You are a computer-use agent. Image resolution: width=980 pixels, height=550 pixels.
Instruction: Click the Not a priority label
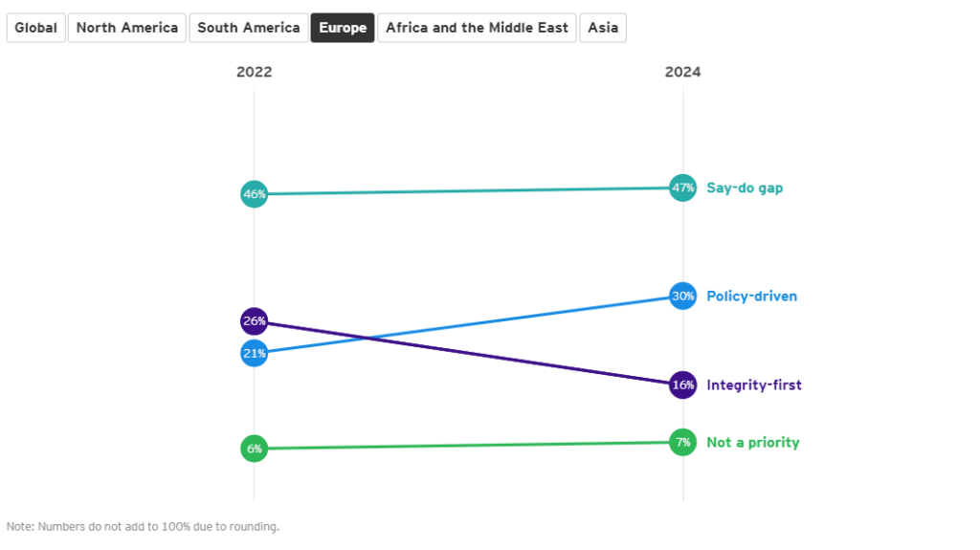tap(752, 443)
